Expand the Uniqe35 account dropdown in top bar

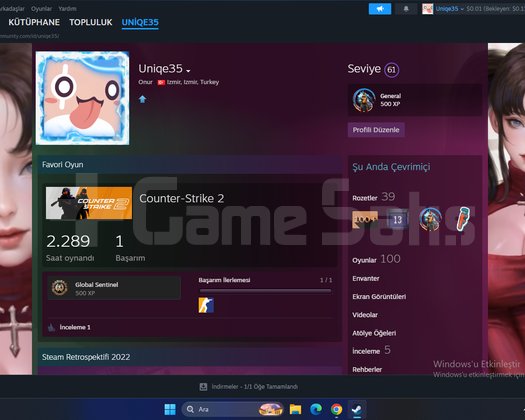tap(449, 9)
